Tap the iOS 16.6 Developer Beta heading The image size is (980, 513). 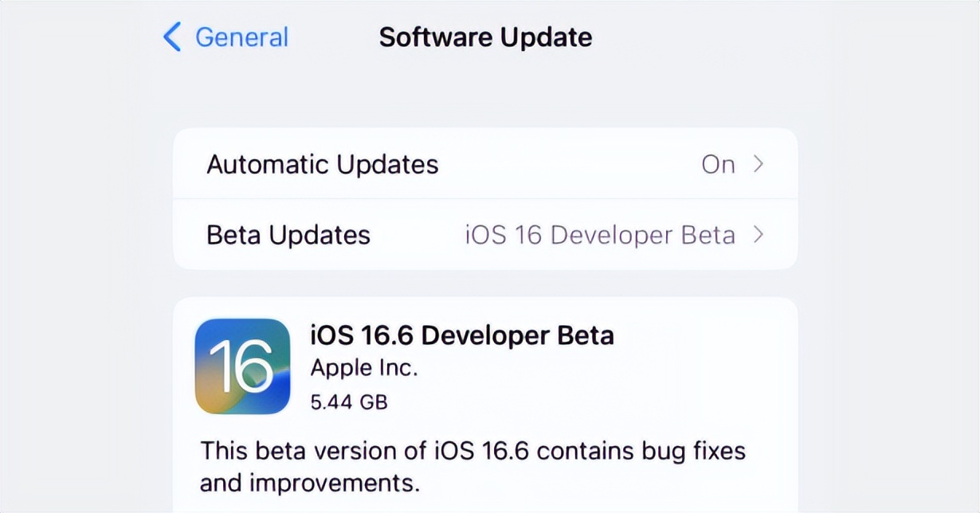(x=462, y=335)
